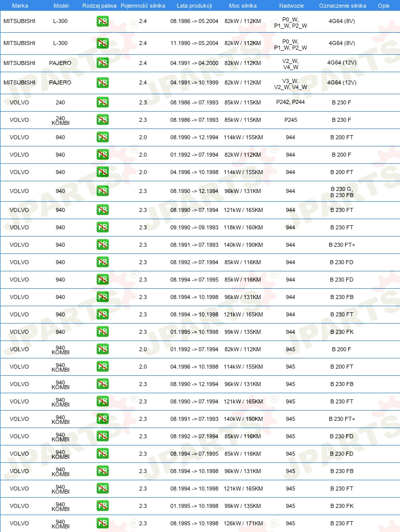Click the Model column header

tap(61, 6)
